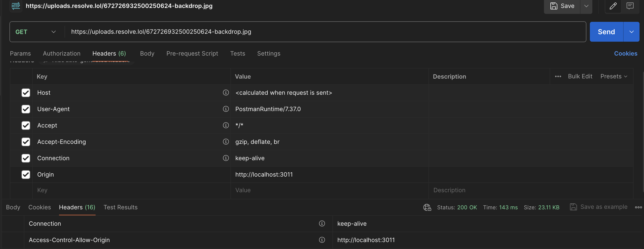Switch to the Authorization tab

point(62,54)
